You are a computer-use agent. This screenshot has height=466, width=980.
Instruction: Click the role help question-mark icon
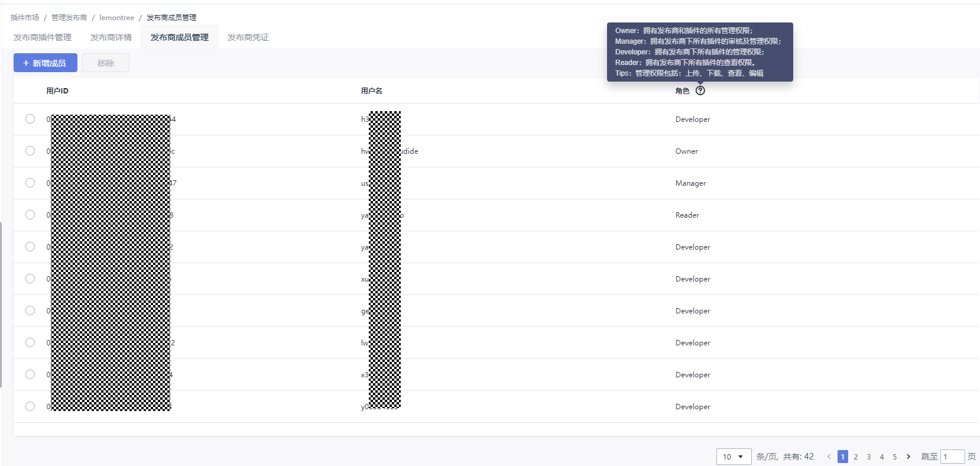tap(700, 90)
